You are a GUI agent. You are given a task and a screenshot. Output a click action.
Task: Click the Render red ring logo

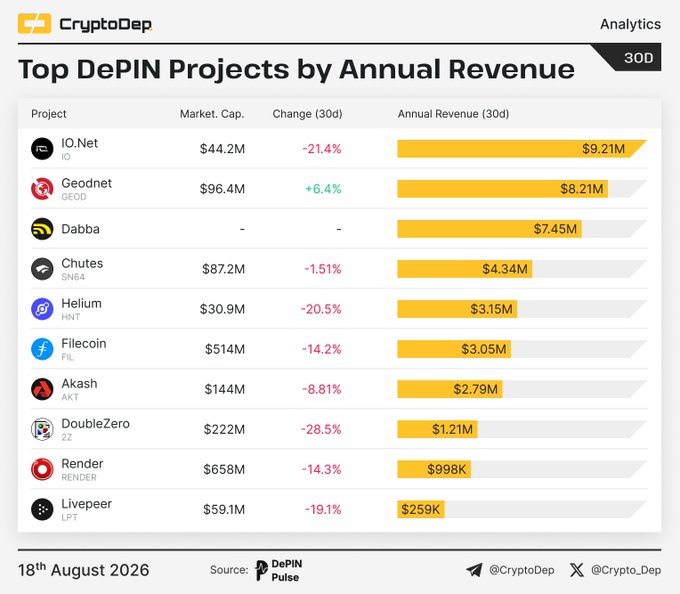pyautogui.click(x=42, y=469)
